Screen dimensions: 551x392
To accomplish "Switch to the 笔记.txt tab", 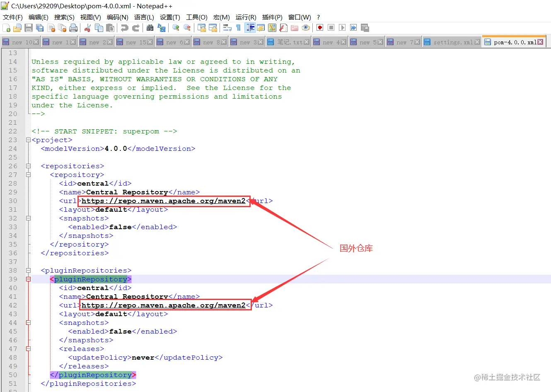I will [289, 42].
